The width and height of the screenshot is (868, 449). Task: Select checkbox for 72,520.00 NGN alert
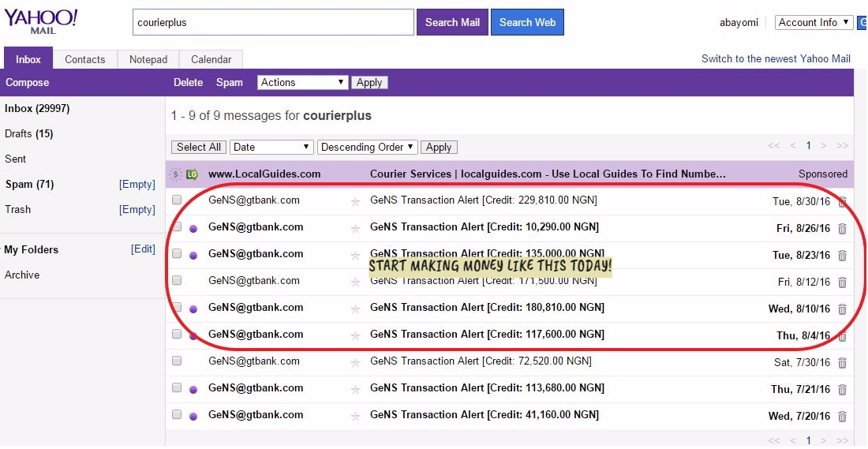tap(177, 361)
